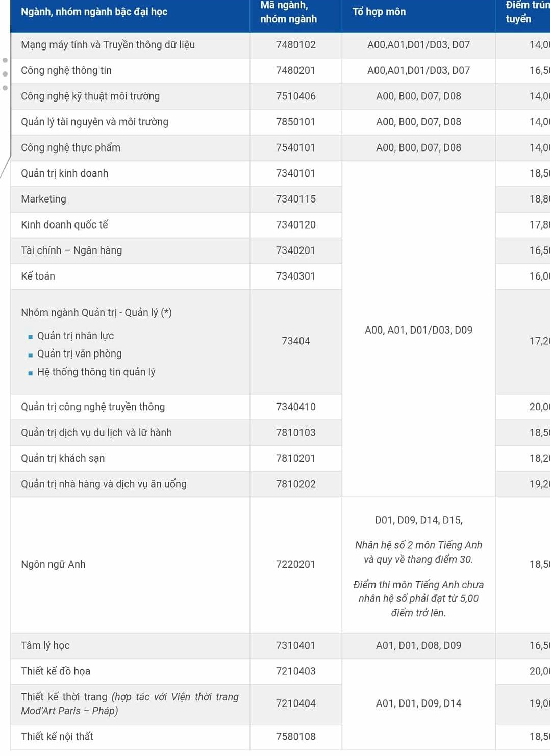
Task: Click 'Thiết kế đồ họa' row name
Action: 56,671
